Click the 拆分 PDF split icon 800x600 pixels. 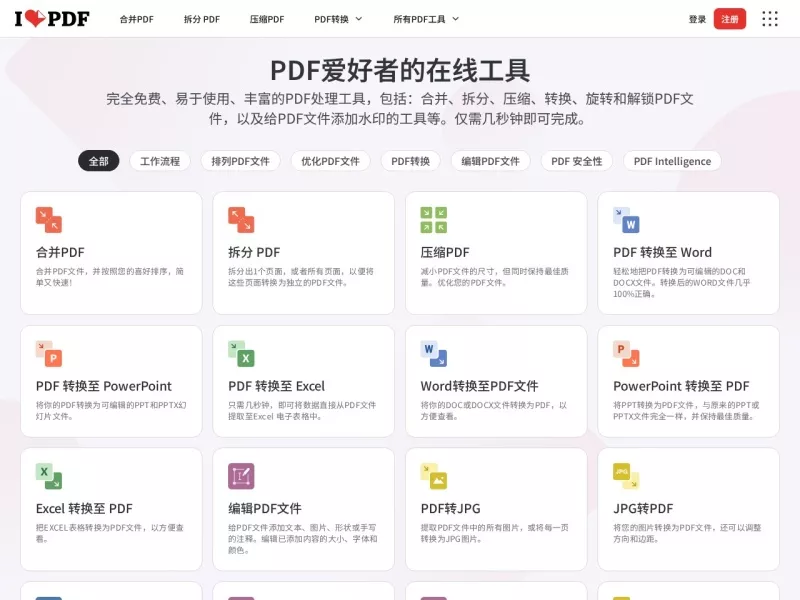click(241, 220)
